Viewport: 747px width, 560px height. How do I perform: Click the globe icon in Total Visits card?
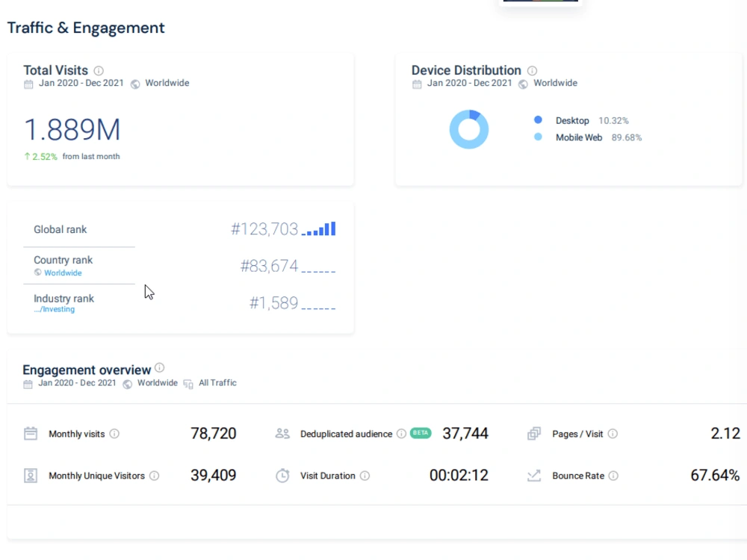(x=135, y=84)
